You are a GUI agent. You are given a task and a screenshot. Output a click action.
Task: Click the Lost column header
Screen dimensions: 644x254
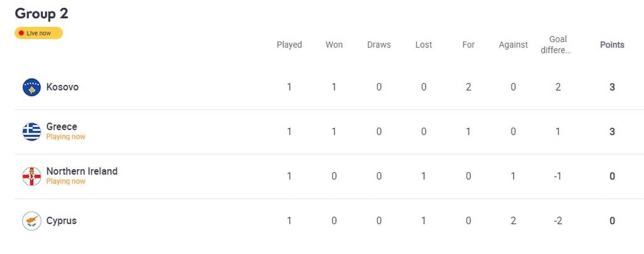423,45
